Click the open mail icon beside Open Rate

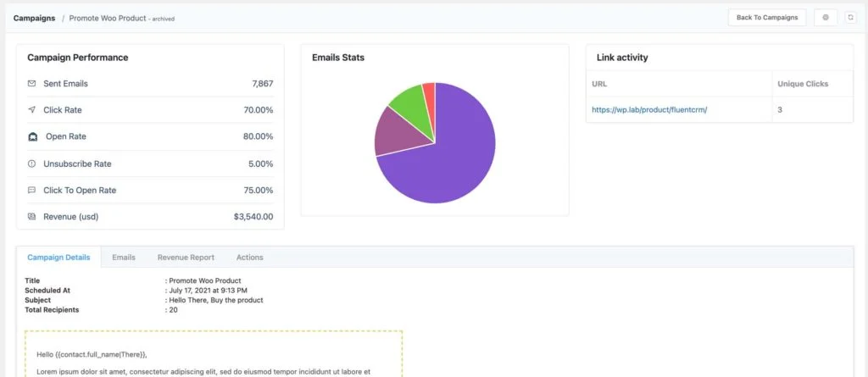[x=33, y=136]
